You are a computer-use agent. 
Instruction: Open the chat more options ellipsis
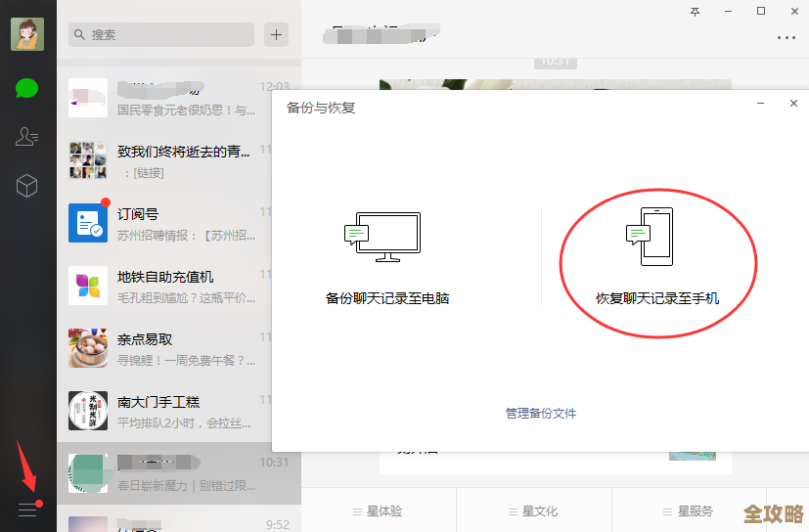[786, 38]
